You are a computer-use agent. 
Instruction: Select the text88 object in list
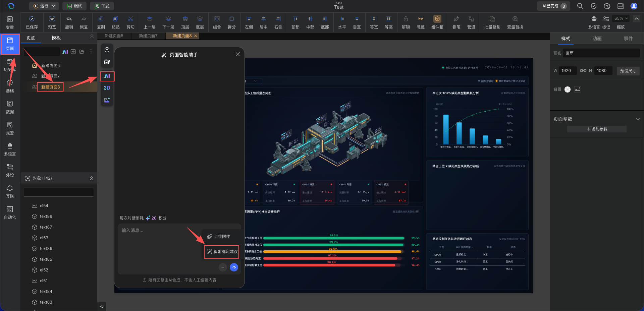46,216
